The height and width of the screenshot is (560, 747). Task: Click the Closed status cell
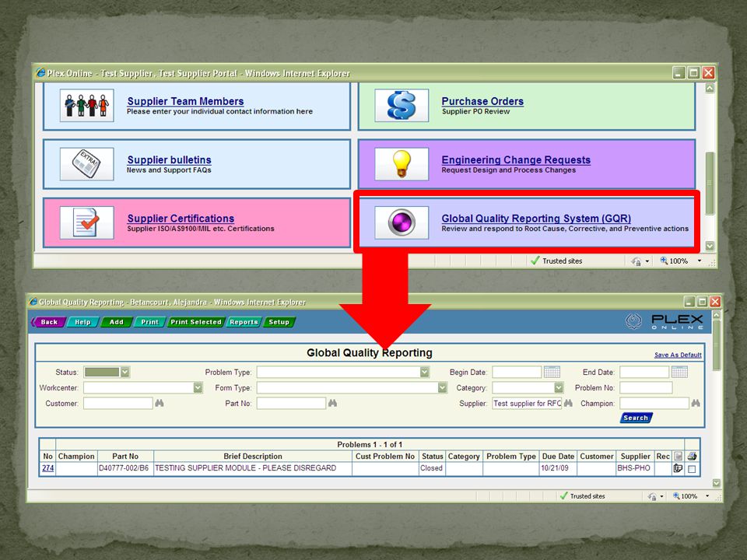431,468
